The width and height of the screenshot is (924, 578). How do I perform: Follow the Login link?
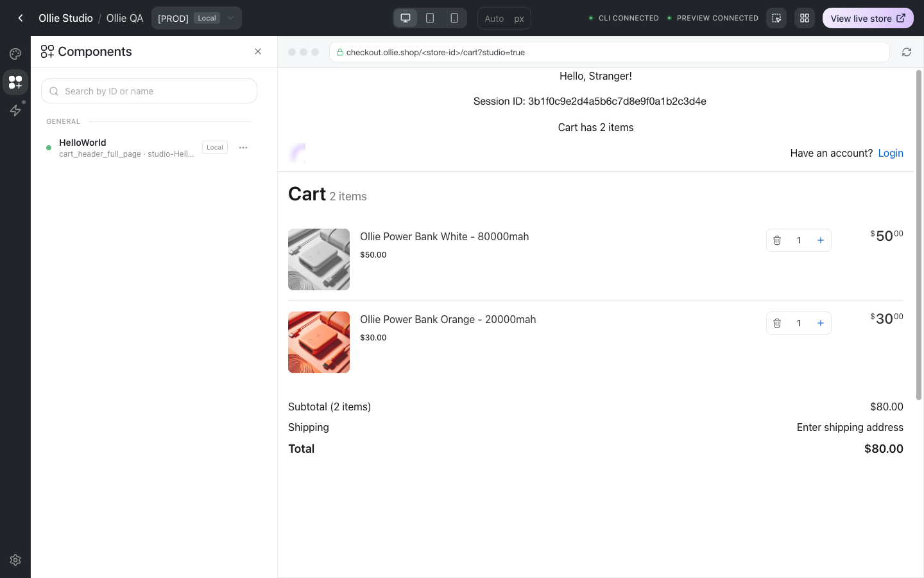tap(891, 153)
